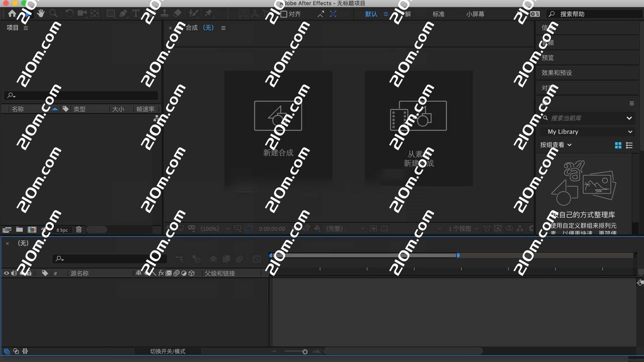Select the Pen tool
The width and height of the screenshot is (644, 362).
click(123, 14)
